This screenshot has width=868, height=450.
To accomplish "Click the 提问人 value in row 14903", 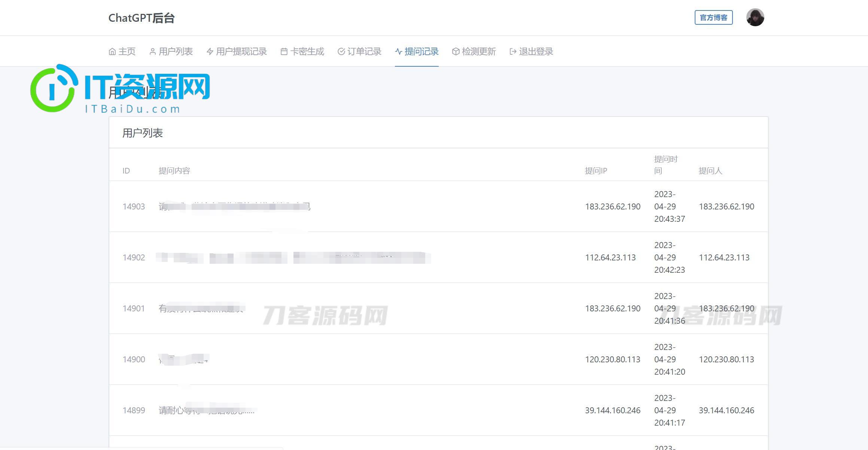I will (727, 206).
